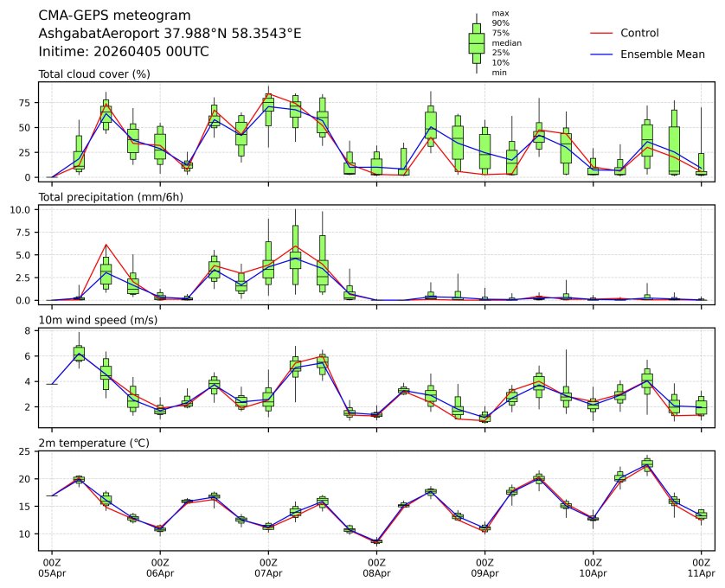Click the 90% label in box legend
Screen dimensions: 725x588
[500, 23]
